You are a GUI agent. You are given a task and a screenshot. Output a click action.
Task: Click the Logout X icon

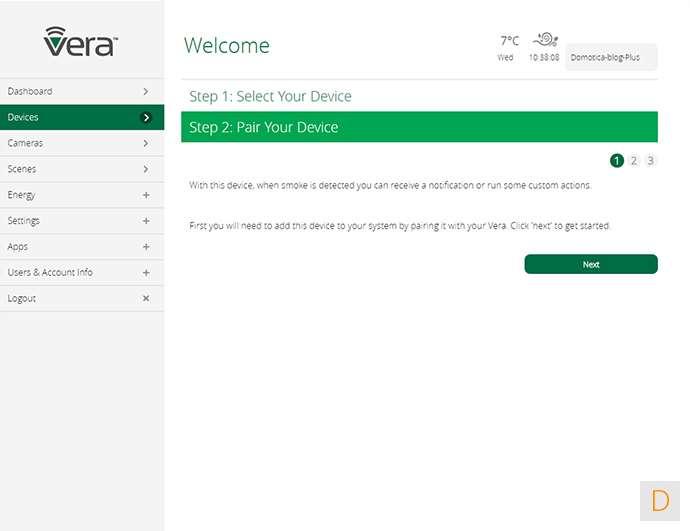146,298
